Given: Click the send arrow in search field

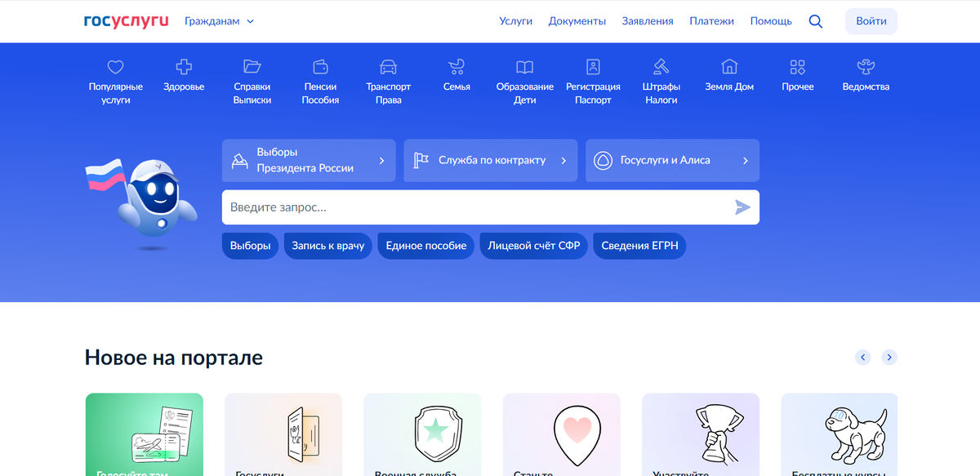Looking at the screenshot, I should tap(742, 207).
